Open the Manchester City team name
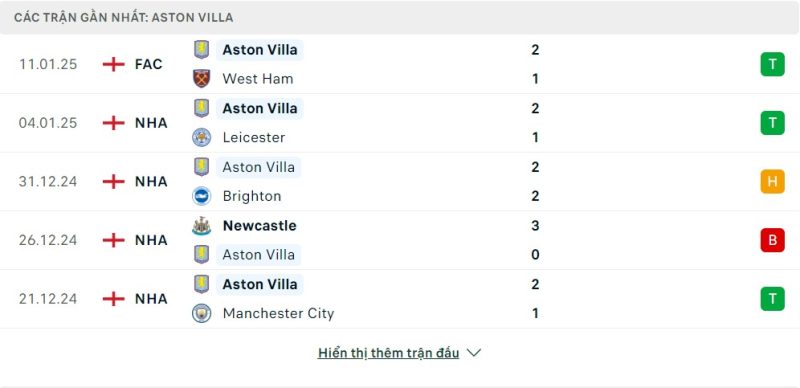The height and width of the screenshot is (388, 800). (x=278, y=313)
